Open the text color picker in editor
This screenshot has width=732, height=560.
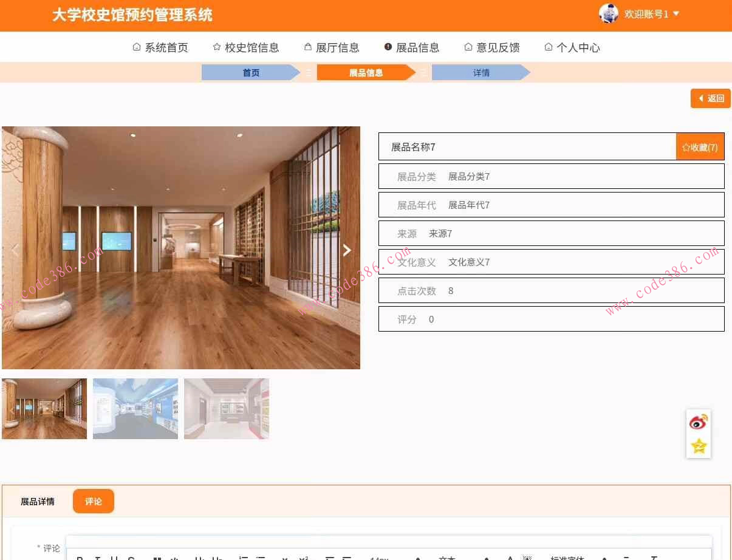coord(510,558)
